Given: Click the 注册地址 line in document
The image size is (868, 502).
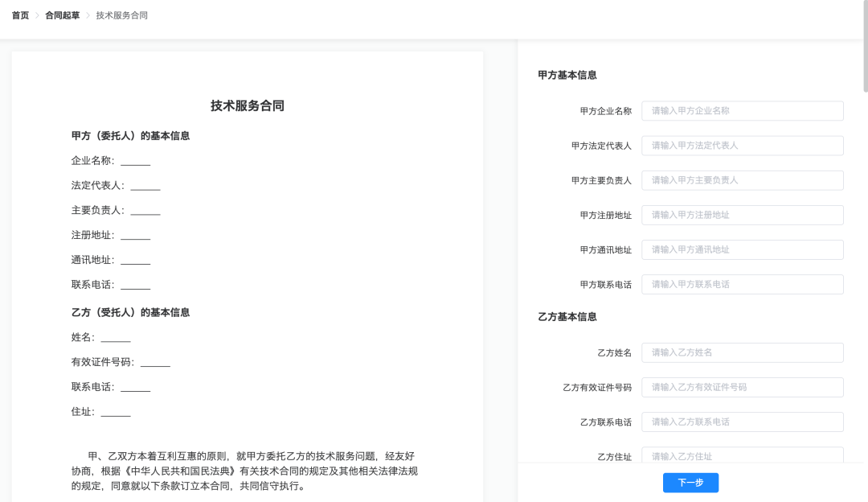Looking at the screenshot, I should 111,236.
